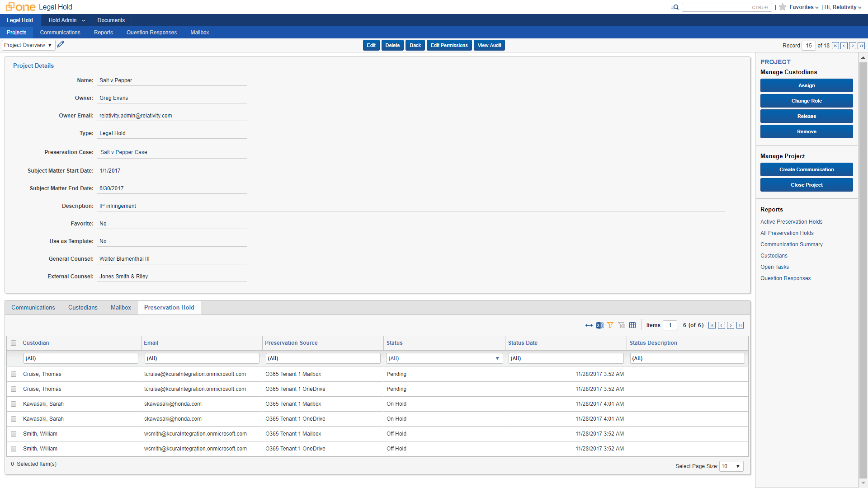Screen dimensions: 868x488
Task: Check the select-all checkbox in the Custodian column
Action: [14, 343]
